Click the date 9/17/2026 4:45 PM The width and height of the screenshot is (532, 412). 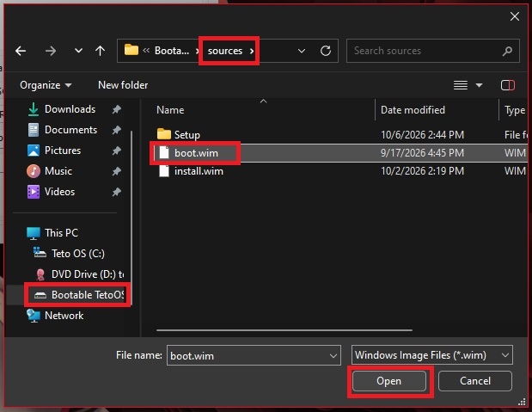422,153
